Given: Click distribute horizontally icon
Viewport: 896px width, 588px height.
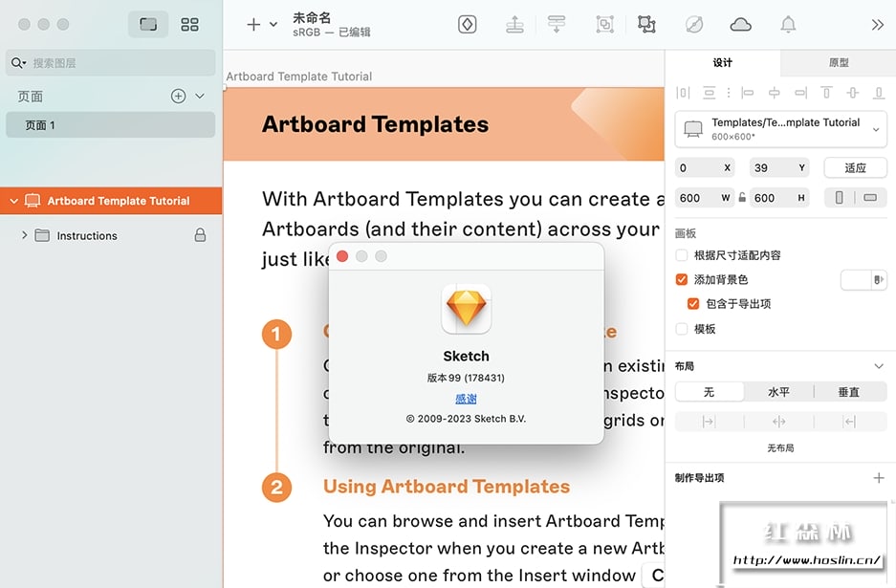Looking at the screenshot, I should click(x=683, y=93).
